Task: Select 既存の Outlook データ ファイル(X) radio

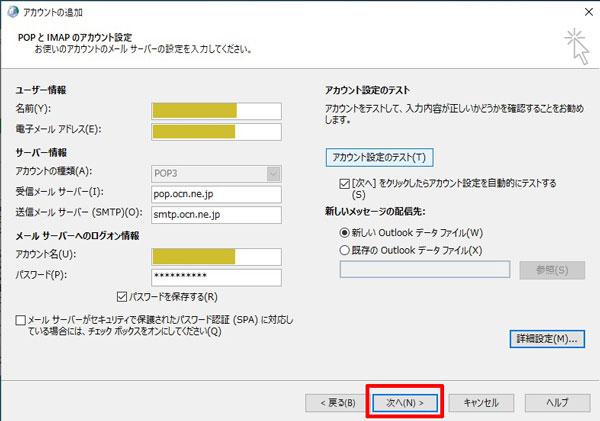Action: coord(344,250)
